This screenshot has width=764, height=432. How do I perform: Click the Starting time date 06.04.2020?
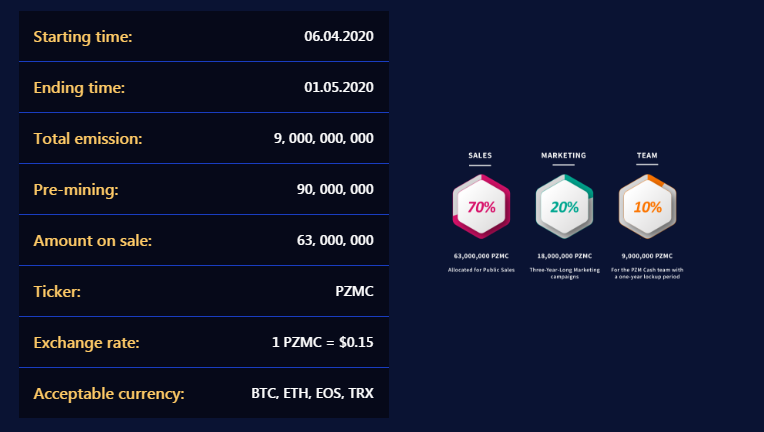tap(339, 36)
